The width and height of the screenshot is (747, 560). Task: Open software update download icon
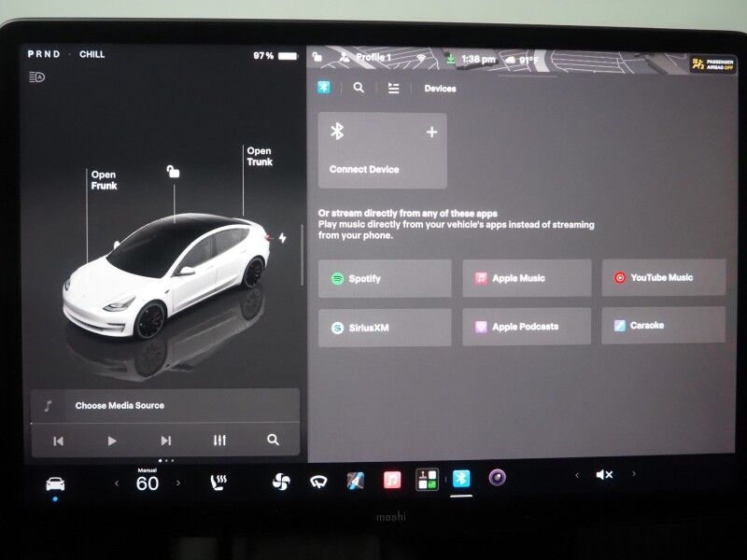coord(450,59)
